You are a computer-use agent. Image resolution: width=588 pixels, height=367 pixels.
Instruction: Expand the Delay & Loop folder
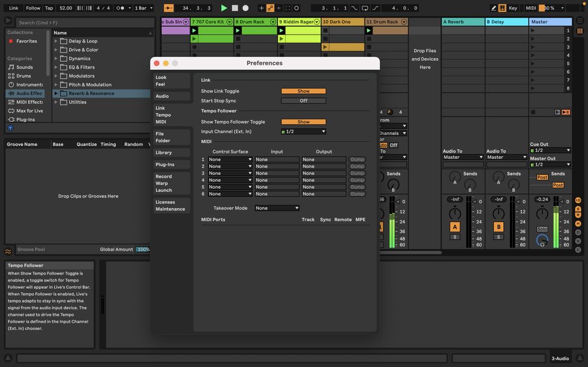[x=55, y=41]
